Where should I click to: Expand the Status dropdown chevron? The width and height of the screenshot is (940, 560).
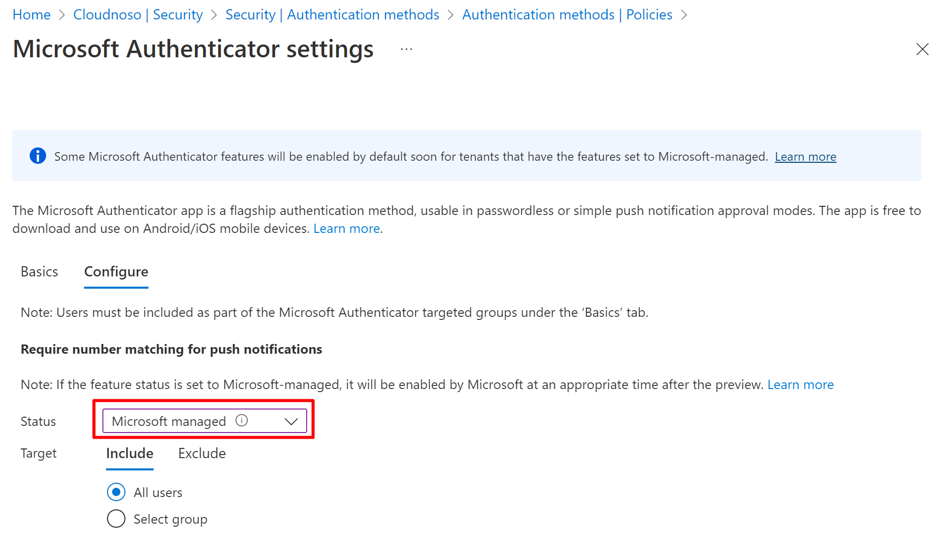tap(291, 421)
